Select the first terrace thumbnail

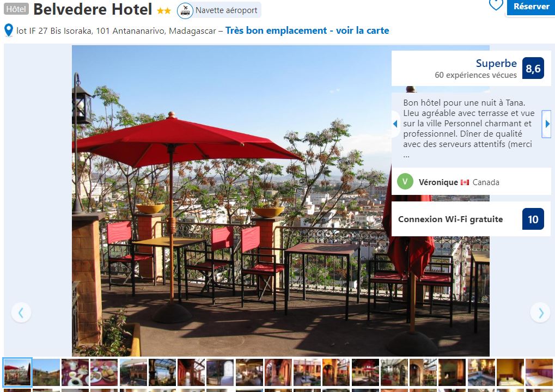tap(17, 372)
